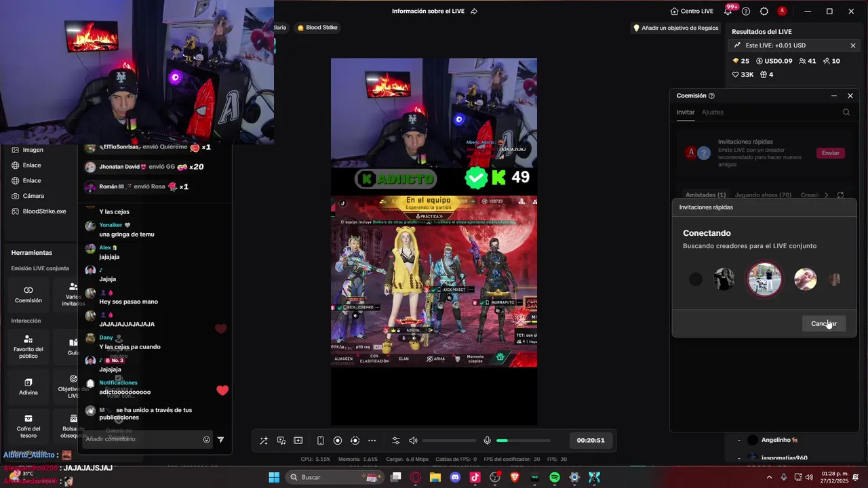Open the Brave browser from taskbar
This screenshot has width=868, height=488.
[x=515, y=477]
